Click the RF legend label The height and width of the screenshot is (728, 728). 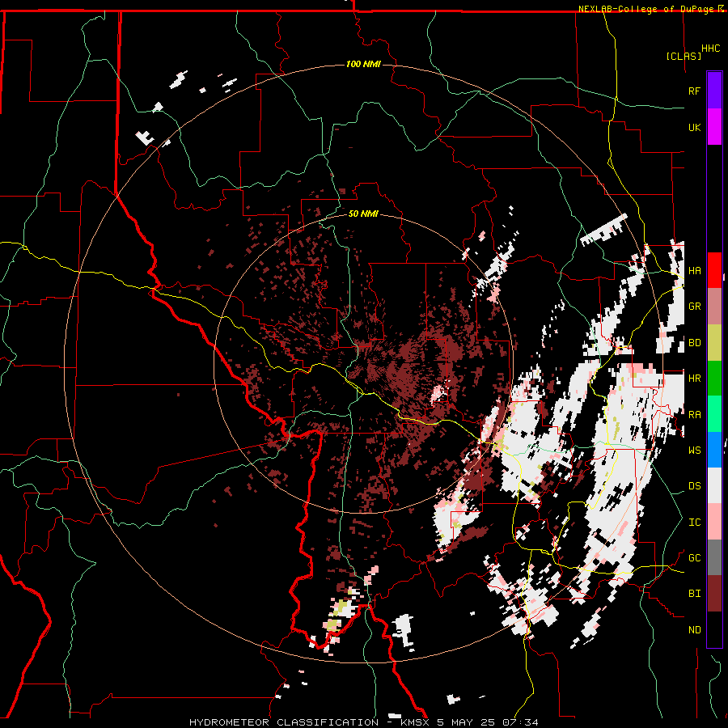694,91
